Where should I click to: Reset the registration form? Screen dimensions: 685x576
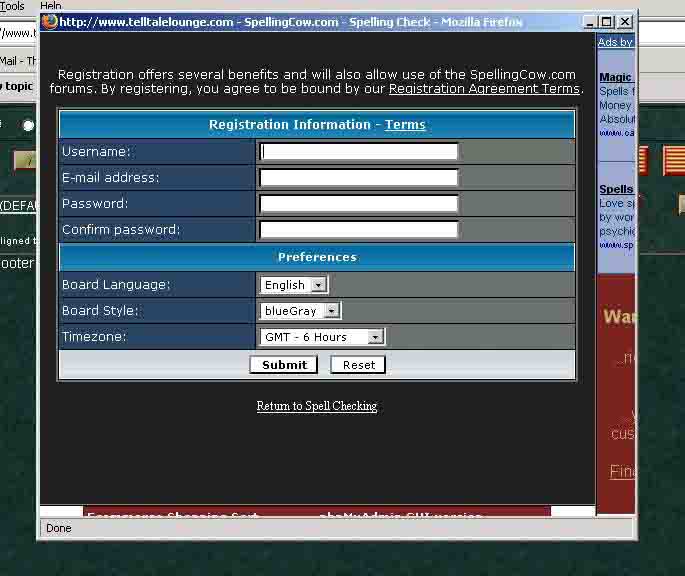(x=358, y=364)
